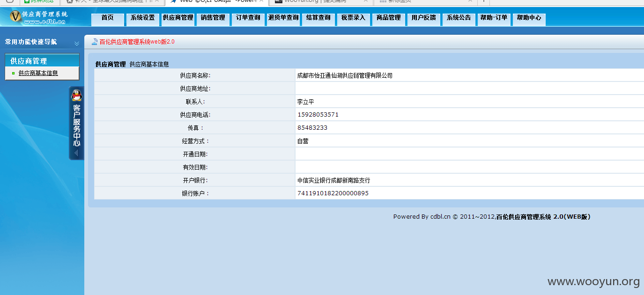Select phone number 15928053571

coord(318,115)
